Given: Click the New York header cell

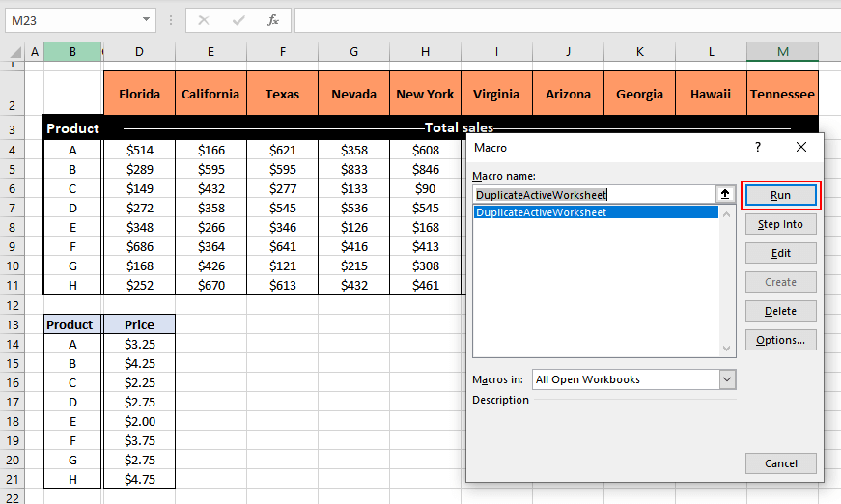Looking at the screenshot, I should tap(425, 94).
